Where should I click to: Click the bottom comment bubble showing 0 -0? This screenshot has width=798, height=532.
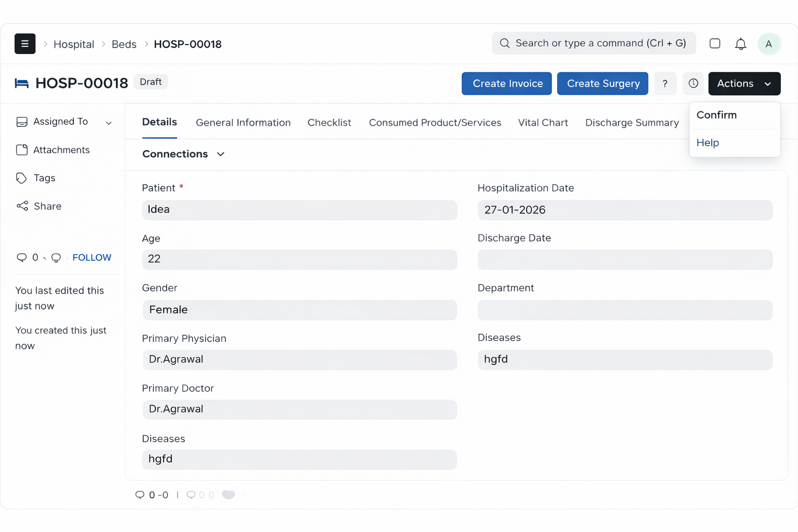click(x=140, y=495)
